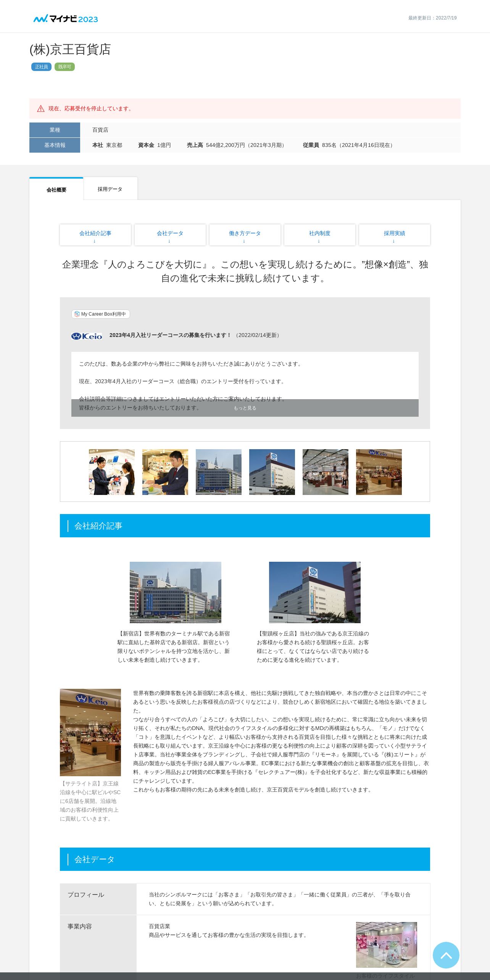Click the 【サテライト店】 caption text
The height and width of the screenshot is (980, 490).
coord(90,801)
